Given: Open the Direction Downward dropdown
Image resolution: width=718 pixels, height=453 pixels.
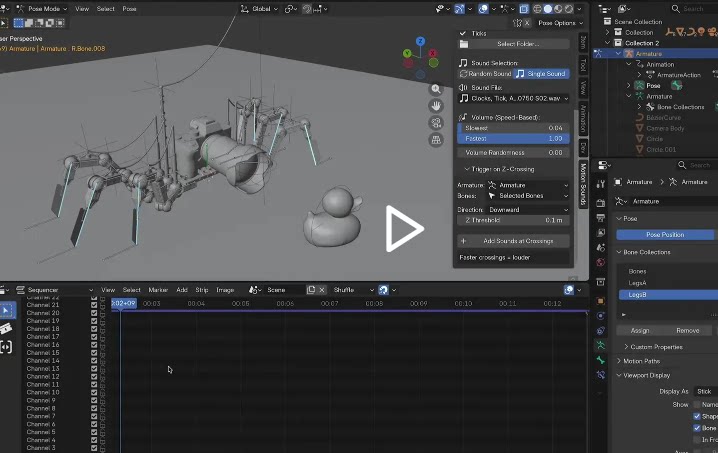Looking at the screenshot, I should tap(527, 209).
